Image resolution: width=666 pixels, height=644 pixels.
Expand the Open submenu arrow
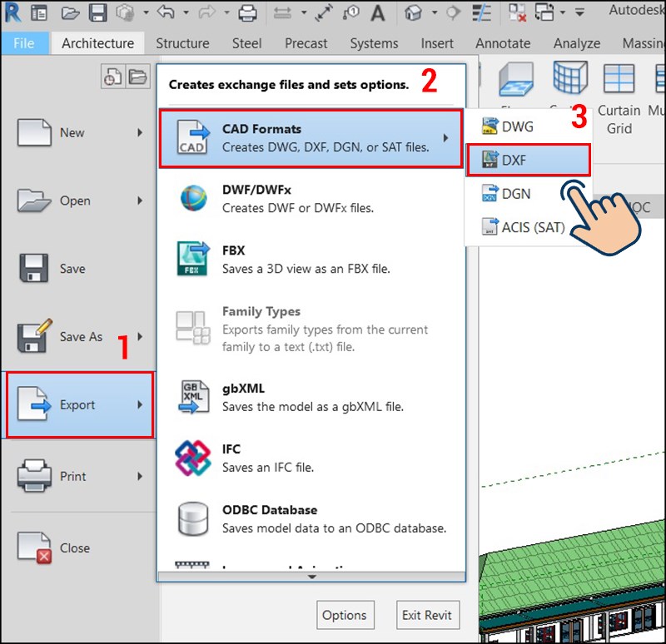pyautogui.click(x=140, y=201)
